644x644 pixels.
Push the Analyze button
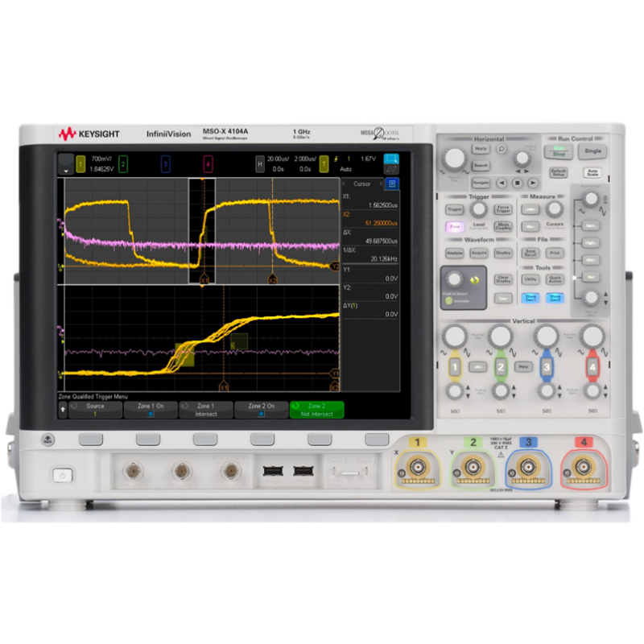click(455, 253)
